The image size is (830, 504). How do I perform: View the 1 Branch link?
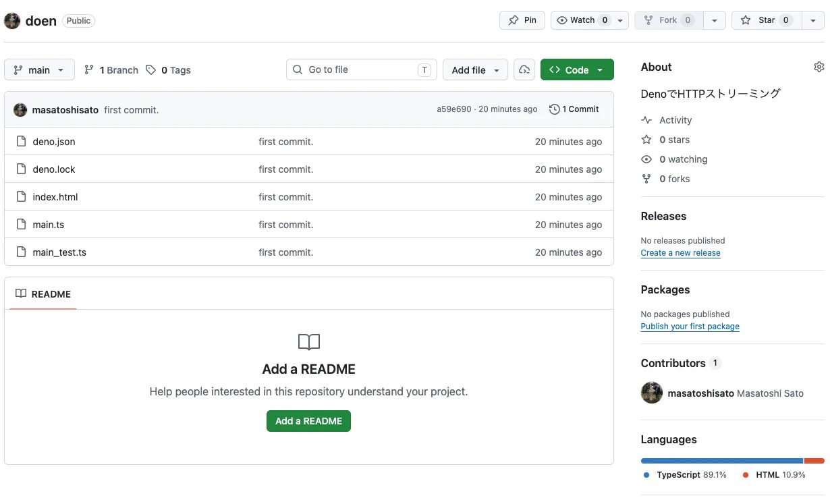click(111, 70)
